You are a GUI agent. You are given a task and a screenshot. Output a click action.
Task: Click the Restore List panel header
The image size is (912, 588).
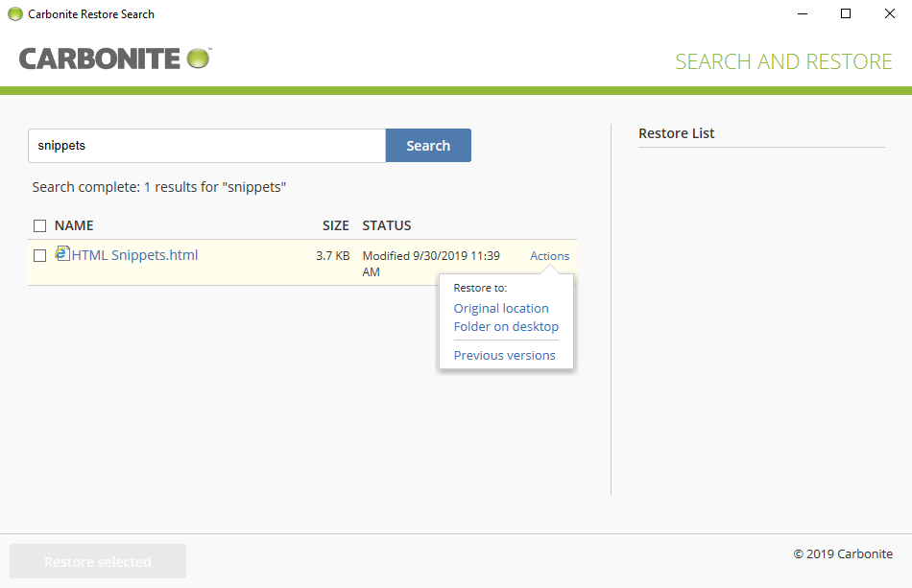(677, 133)
